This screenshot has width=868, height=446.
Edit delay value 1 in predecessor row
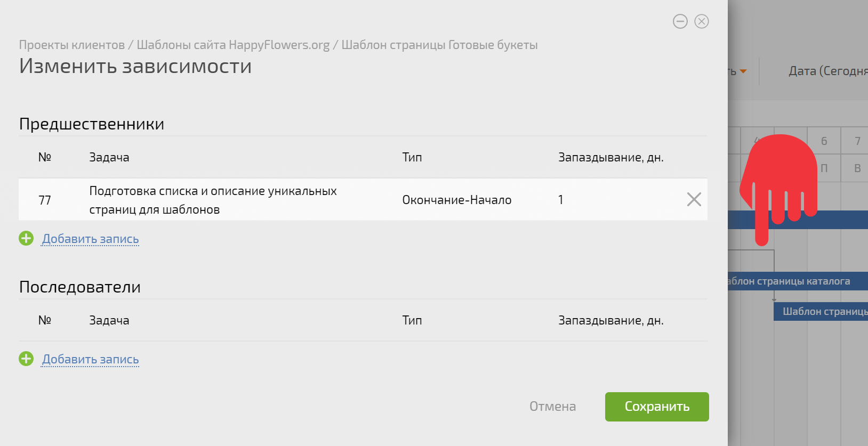560,200
